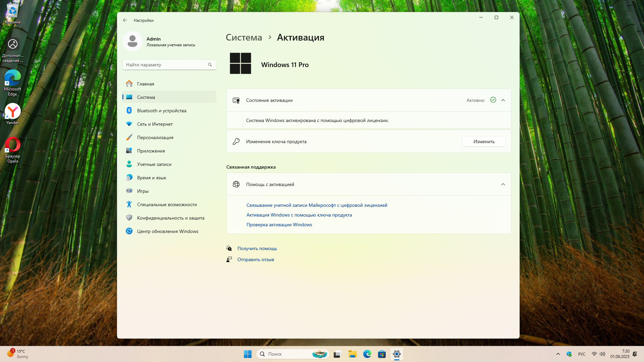Open Yandex browser desktop shortcut
The image size is (644, 362).
coord(13,112)
